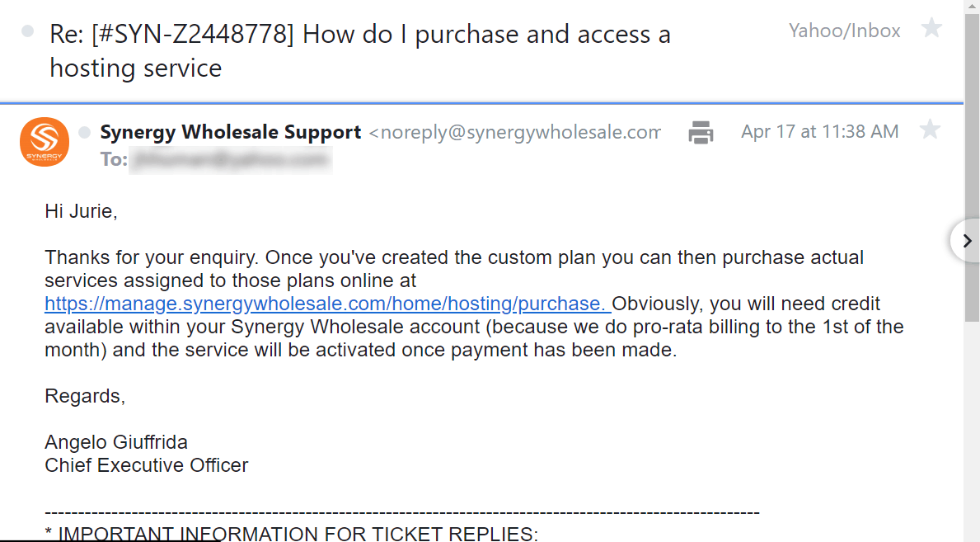The image size is (980, 542).
Task: Open the manage.synergywholesale.com hosting purchase link
Action: 327,304
